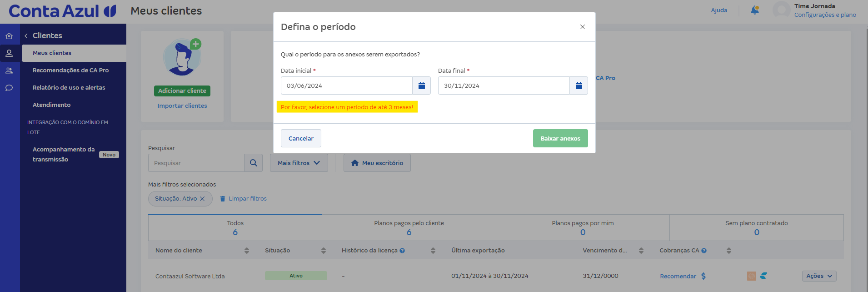Click Contaazul Software Ltda client name
868x292 pixels.
pos(190,277)
